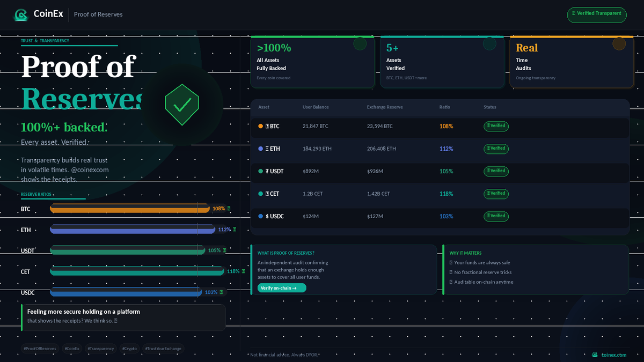
Task: Click the #CoinEx hashtag
Action: [72, 349]
